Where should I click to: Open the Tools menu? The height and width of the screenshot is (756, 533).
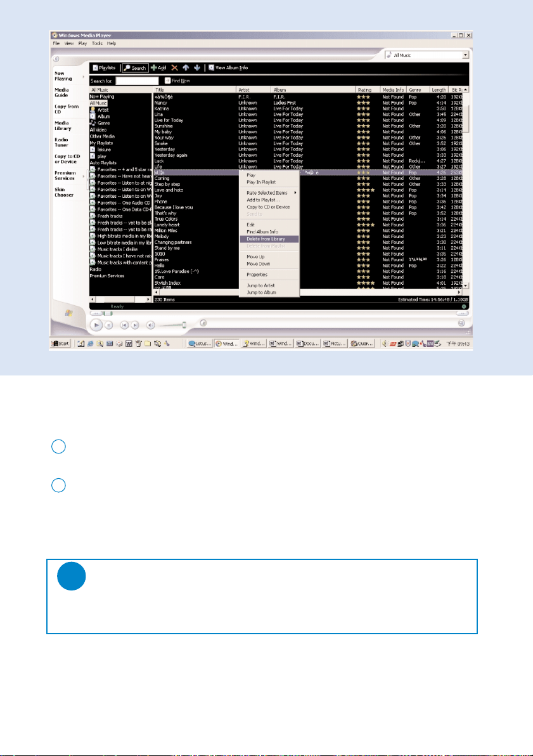(97, 43)
